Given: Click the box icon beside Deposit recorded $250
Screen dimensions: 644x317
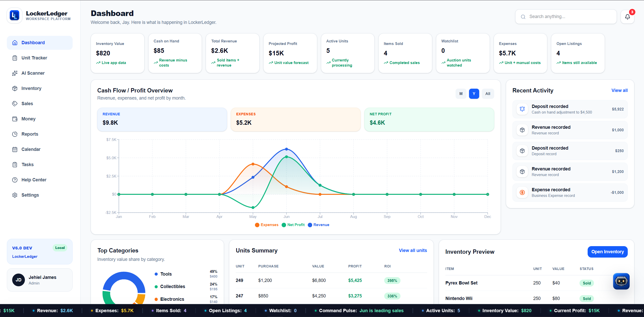Looking at the screenshot, I should 522,151.
